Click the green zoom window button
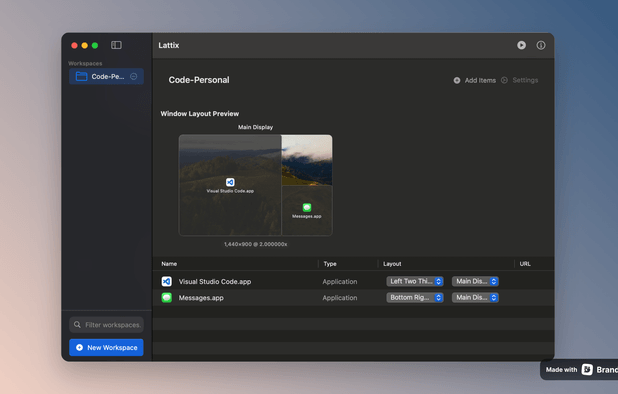 click(95, 45)
